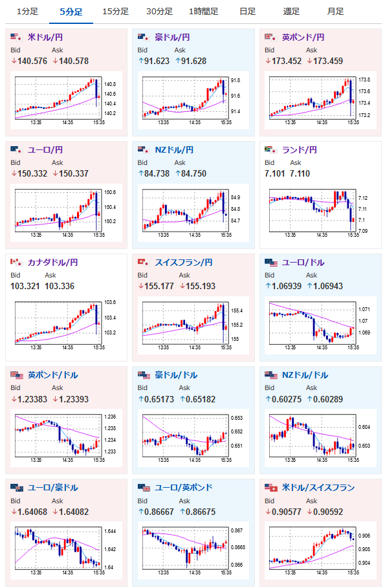Select the 15分足 timeframe tab
This screenshot has width=385, height=588.
(x=116, y=12)
